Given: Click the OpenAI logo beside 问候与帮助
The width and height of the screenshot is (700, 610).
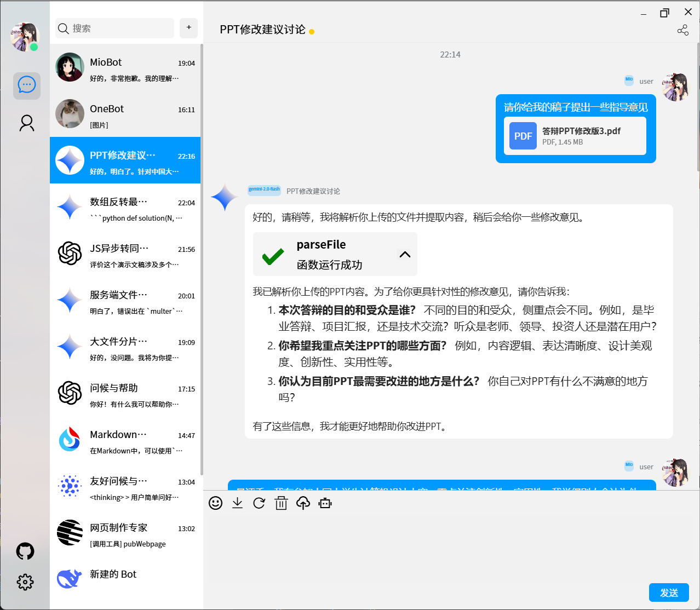Looking at the screenshot, I should tap(70, 393).
